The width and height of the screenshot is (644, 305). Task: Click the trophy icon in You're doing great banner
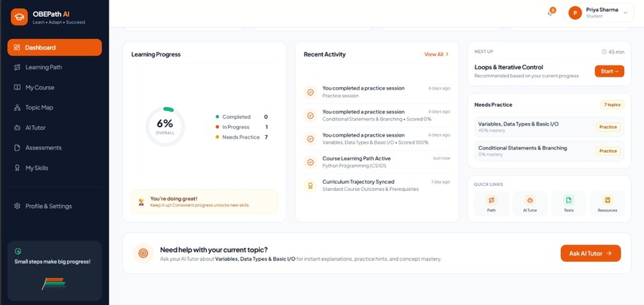pyautogui.click(x=141, y=201)
